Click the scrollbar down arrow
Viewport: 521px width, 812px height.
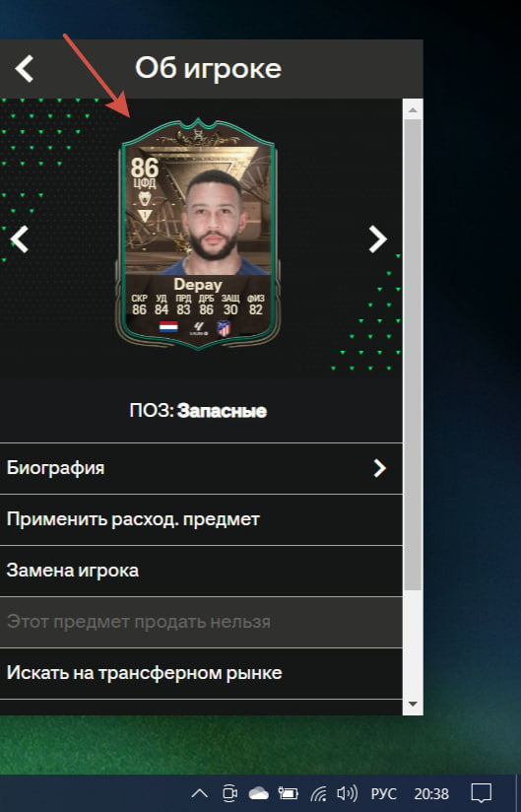[x=413, y=704]
